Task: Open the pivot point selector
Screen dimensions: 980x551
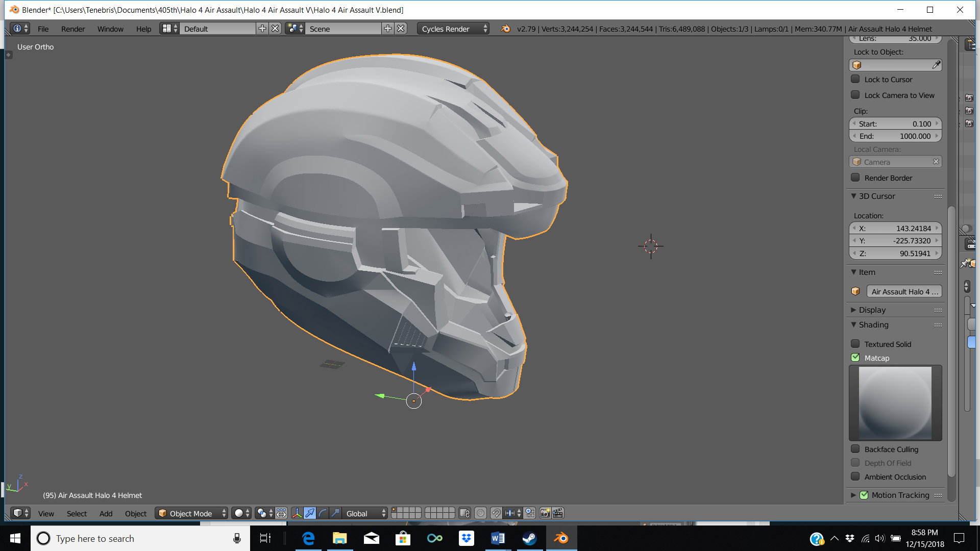Action: pyautogui.click(x=264, y=513)
